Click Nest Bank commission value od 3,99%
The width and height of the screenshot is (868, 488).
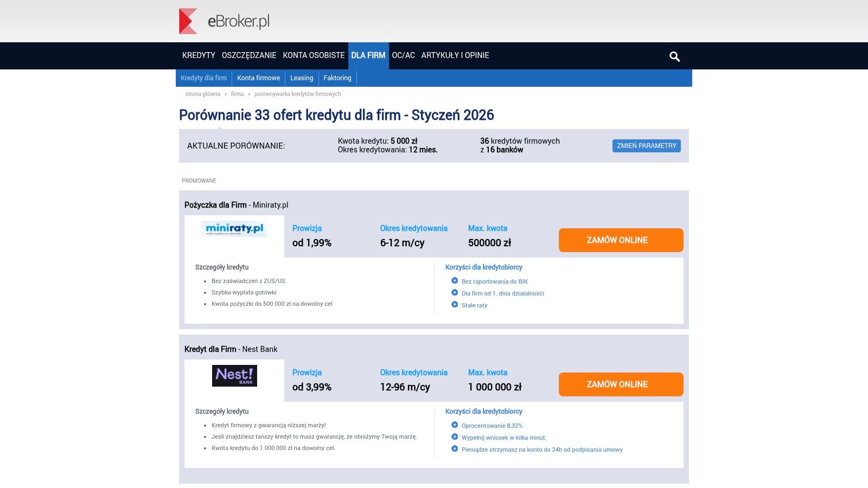312,387
